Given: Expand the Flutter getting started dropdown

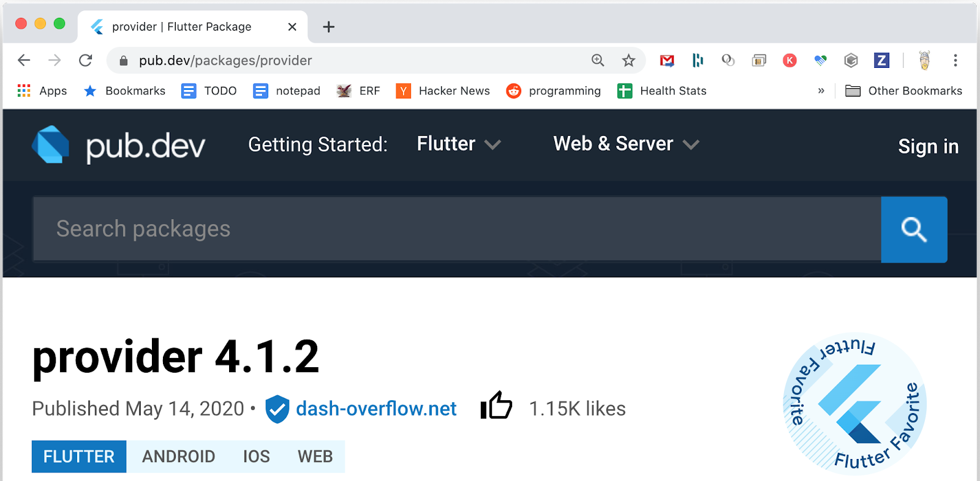Looking at the screenshot, I should 459,144.
